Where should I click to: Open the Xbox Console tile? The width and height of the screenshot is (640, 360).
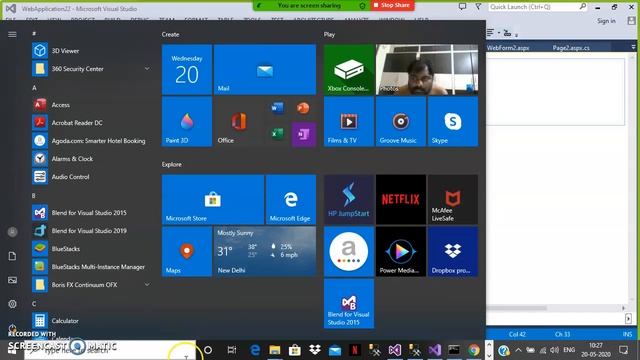349,70
